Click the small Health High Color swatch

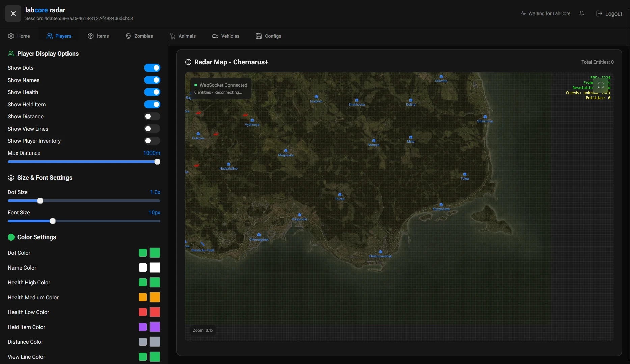pyautogui.click(x=143, y=282)
